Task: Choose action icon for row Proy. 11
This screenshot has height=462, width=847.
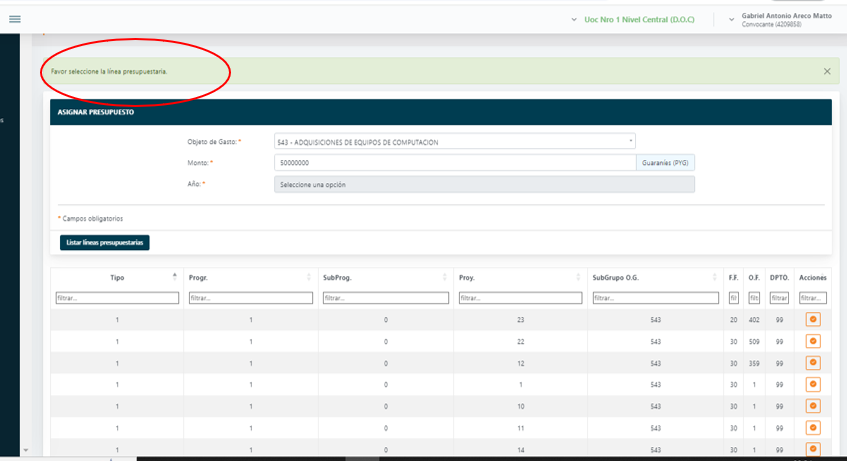Action: [813, 427]
